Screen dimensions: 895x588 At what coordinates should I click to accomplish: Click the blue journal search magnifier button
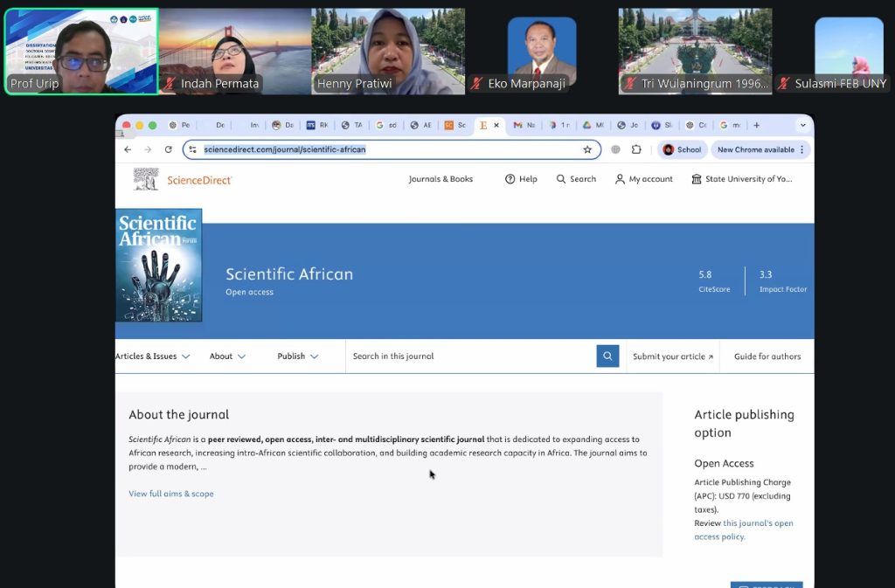pos(607,356)
